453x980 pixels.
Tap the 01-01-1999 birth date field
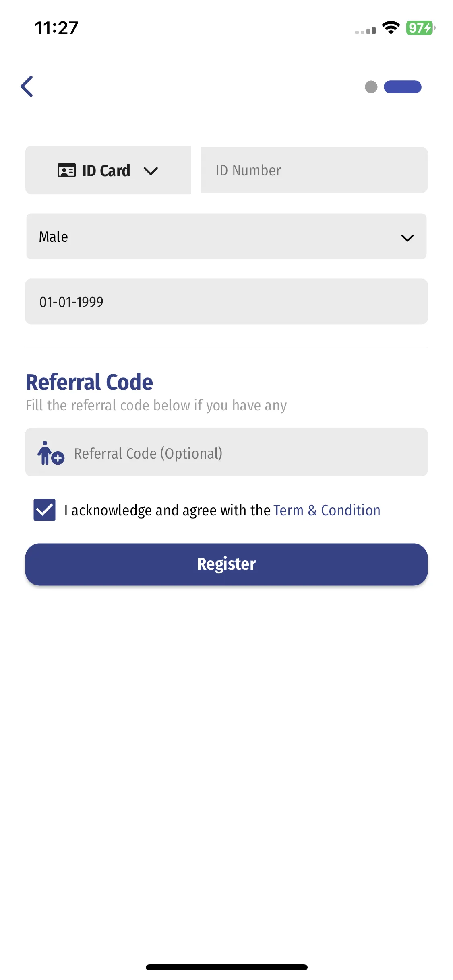[x=226, y=302]
